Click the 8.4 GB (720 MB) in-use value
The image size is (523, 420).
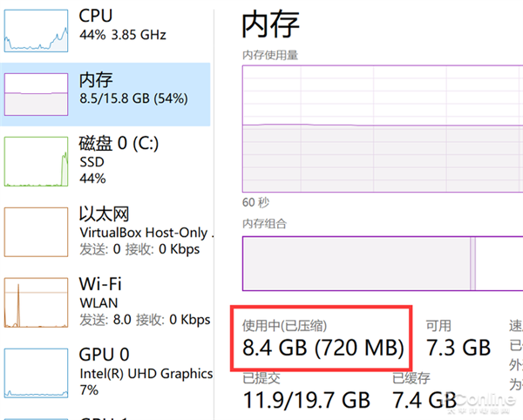[x=323, y=349]
